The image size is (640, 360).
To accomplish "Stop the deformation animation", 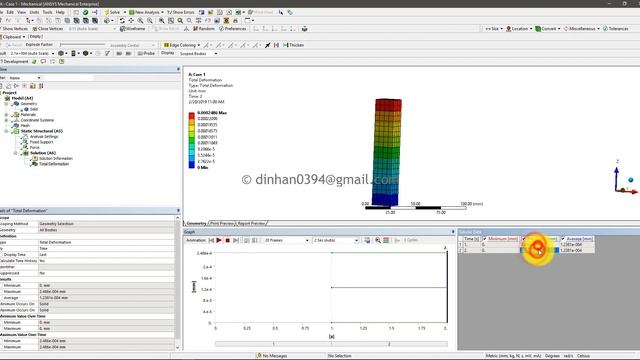I will point(228,240).
